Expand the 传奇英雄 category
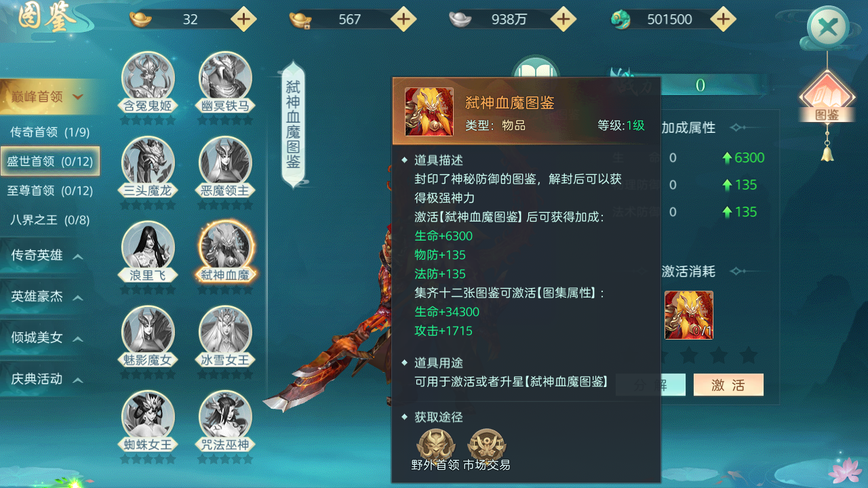This screenshot has width=868, height=488. [47, 256]
